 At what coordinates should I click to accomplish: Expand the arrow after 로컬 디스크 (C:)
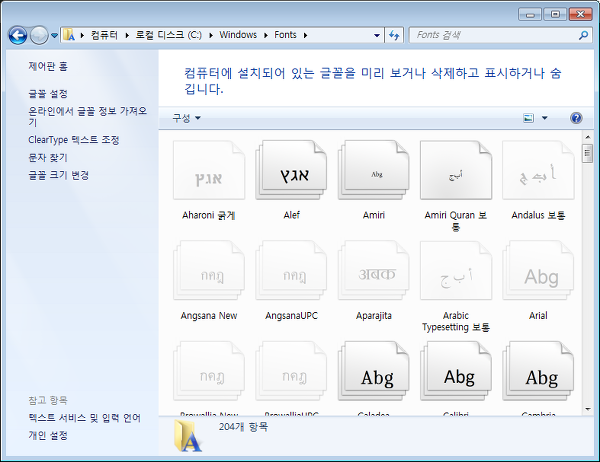211,35
